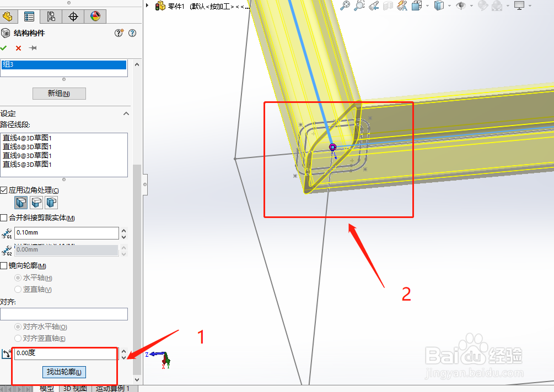Image resolution: width=554 pixels, height=392 pixels.
Task: Cancel 结构构件 with the red X
Action: 18,48
